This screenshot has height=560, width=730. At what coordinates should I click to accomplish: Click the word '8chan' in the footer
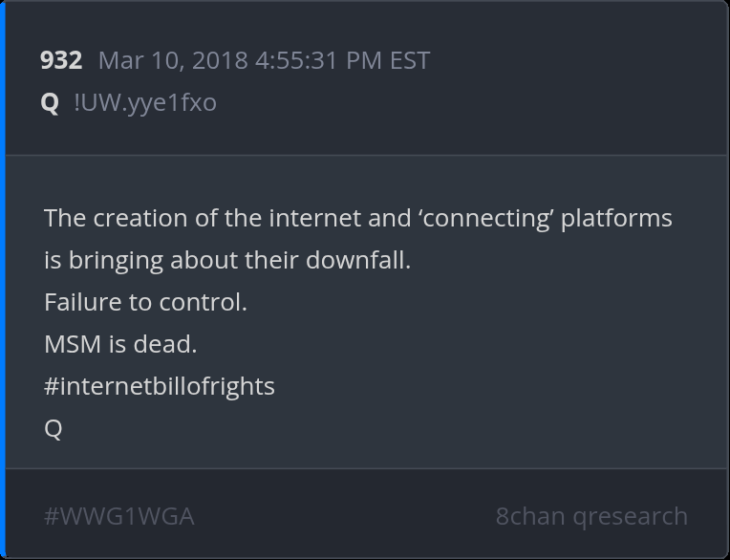tap(530, 516)
